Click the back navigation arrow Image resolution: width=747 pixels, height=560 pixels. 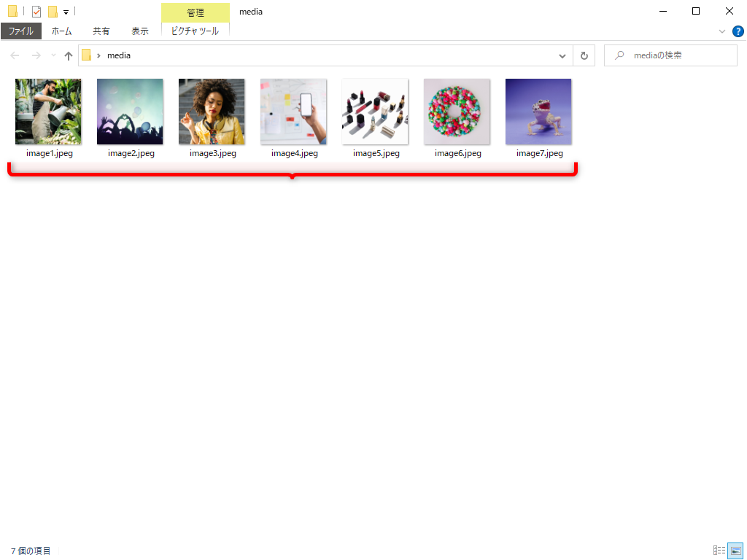(14, 55)
